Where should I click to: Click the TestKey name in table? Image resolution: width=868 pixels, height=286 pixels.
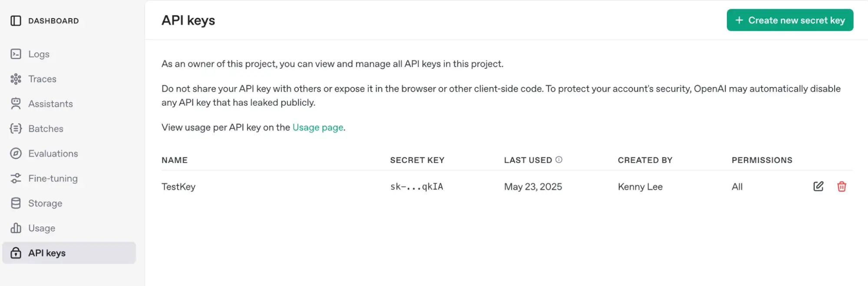click(178, 186)
